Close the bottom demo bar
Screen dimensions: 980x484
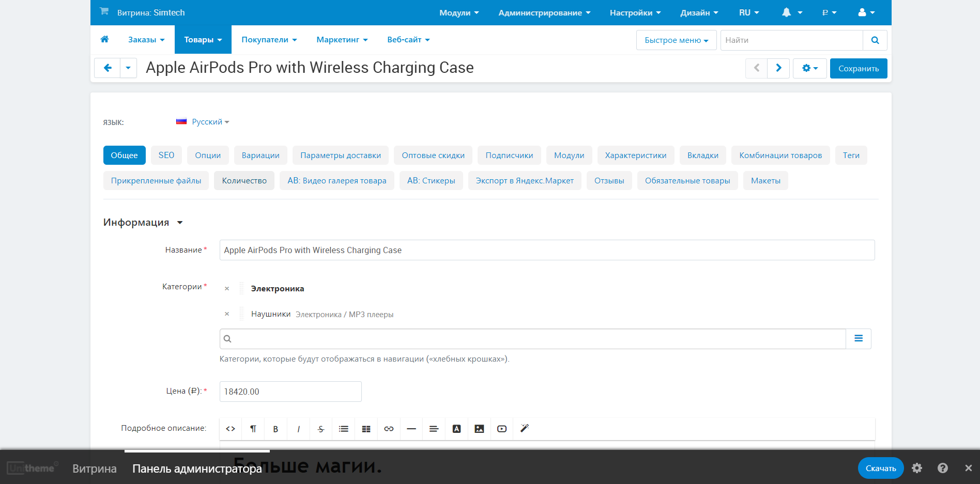point(968,468)
